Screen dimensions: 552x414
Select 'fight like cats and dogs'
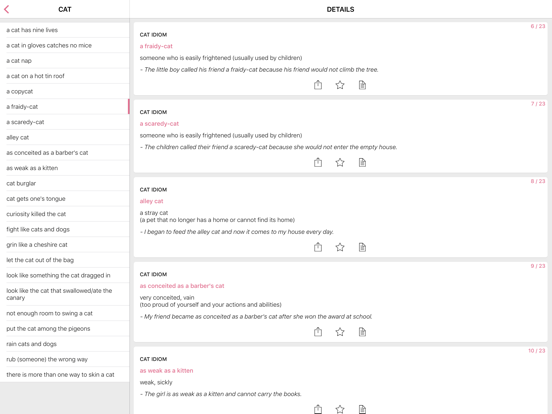[65, 229]
